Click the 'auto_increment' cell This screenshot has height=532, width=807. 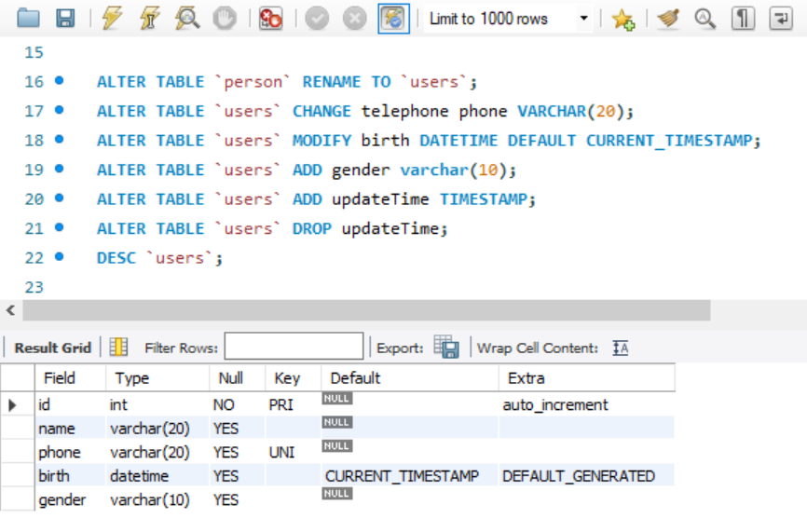pos(587,405)
